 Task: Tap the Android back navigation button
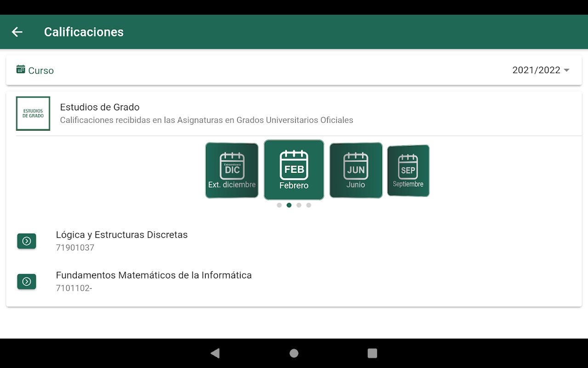click(x=215, y=353)
